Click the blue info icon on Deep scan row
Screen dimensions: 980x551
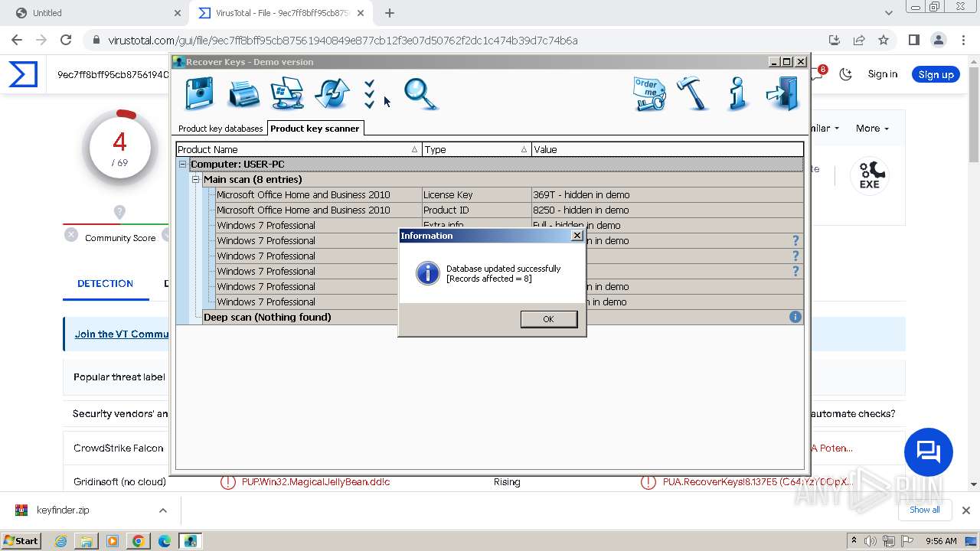(795, 317)
